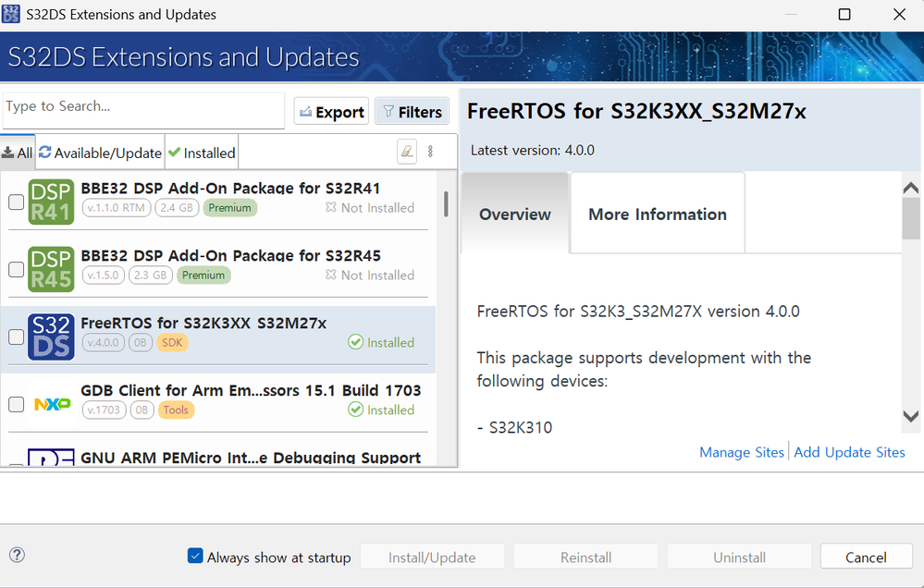Show the Installed packages tab
This screenshot has width=924, height=588.
[x=202, y=153]
